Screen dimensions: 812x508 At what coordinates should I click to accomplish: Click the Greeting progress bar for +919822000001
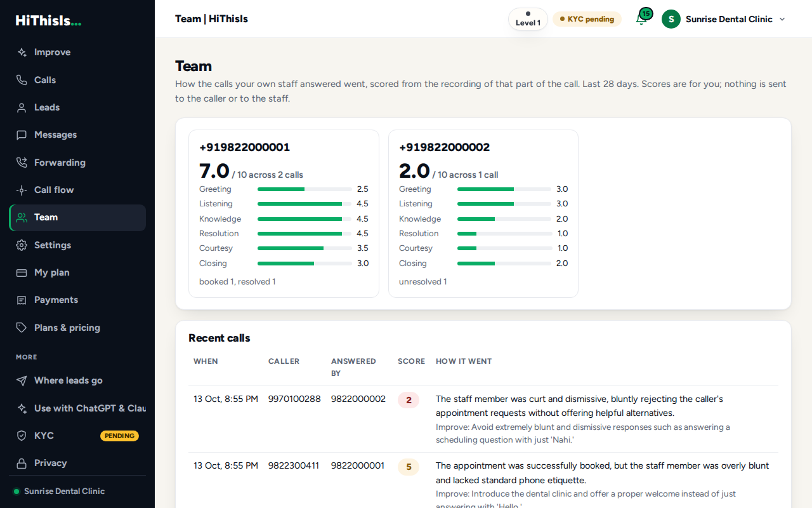click(x=304, y=189)
